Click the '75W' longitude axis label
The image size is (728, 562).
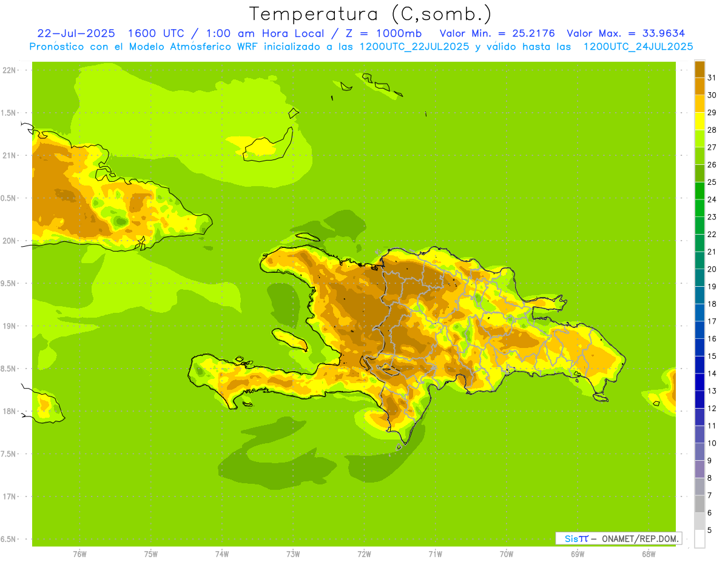150,554
